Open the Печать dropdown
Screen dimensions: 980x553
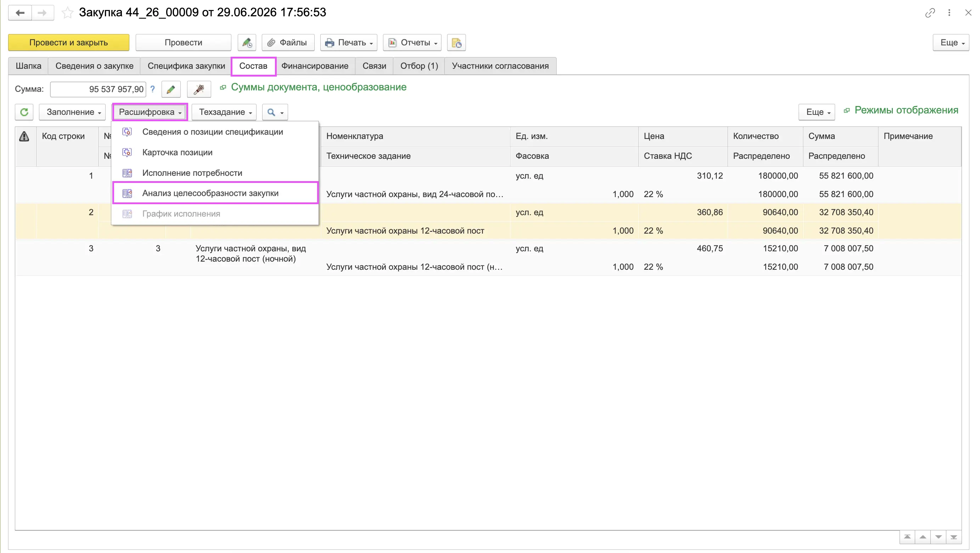click(349, 43)
